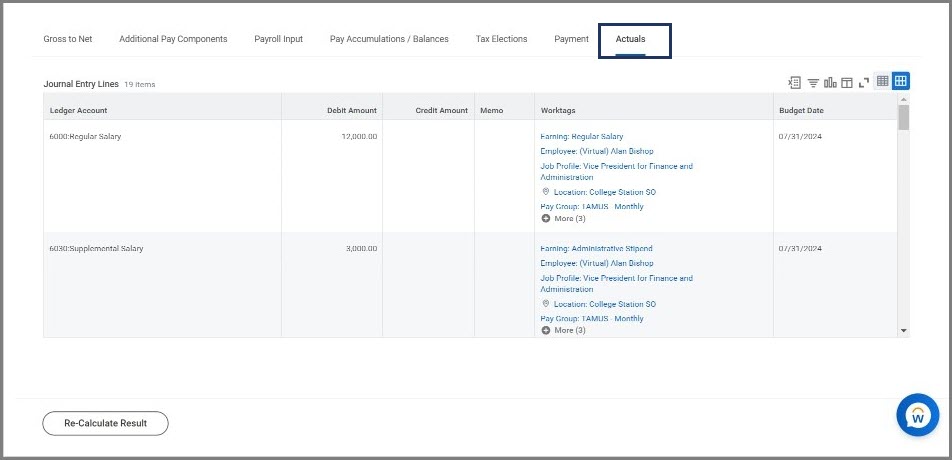Open the Workday assistant chat bubble
Viewport: 952px width, 460px height.
tap(917, 415)
